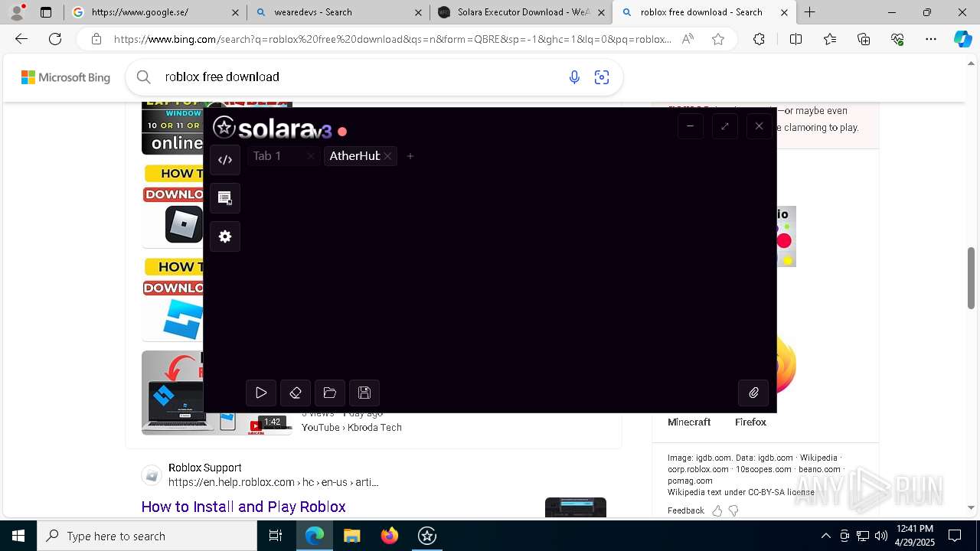Open Edge tab actions menu icon
This screenshot has height=551, width=980.
[x=46, y=12]
